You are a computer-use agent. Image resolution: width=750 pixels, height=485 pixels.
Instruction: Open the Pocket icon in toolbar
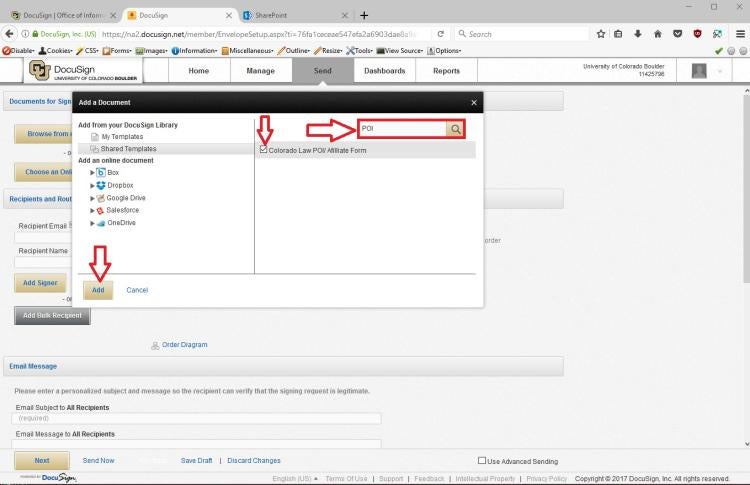[677, 34]
